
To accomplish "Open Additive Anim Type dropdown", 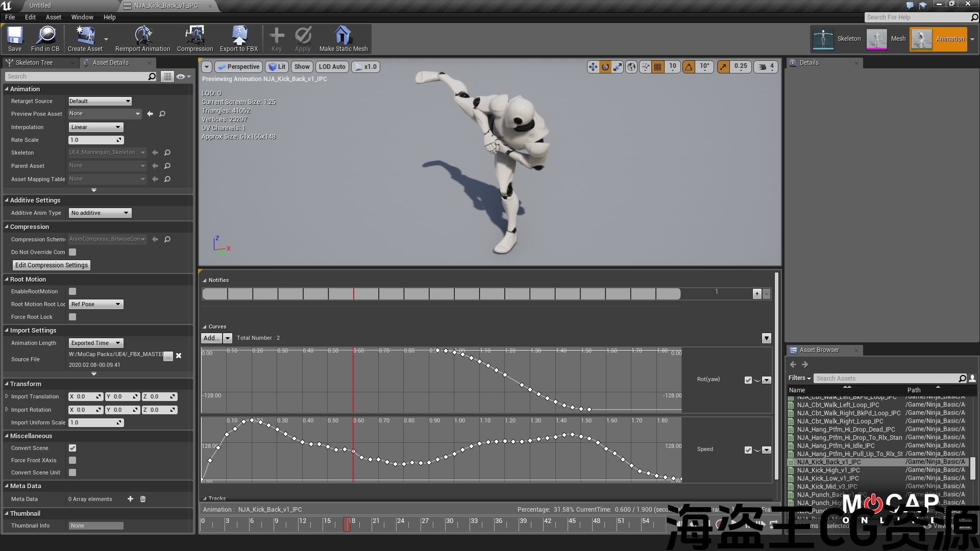I will pyautogui.click(x=100, y=213).
